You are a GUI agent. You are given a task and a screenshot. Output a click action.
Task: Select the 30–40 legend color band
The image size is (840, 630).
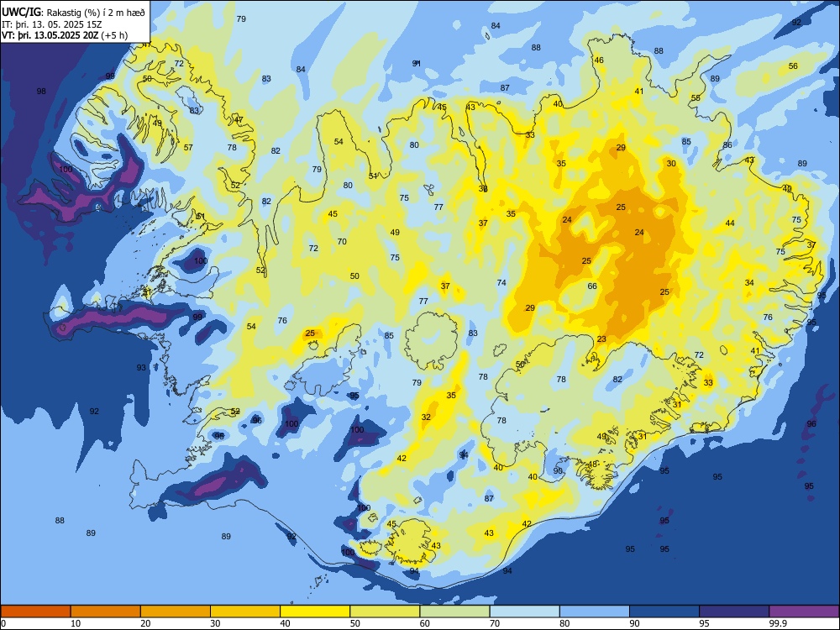coord(245,612)
